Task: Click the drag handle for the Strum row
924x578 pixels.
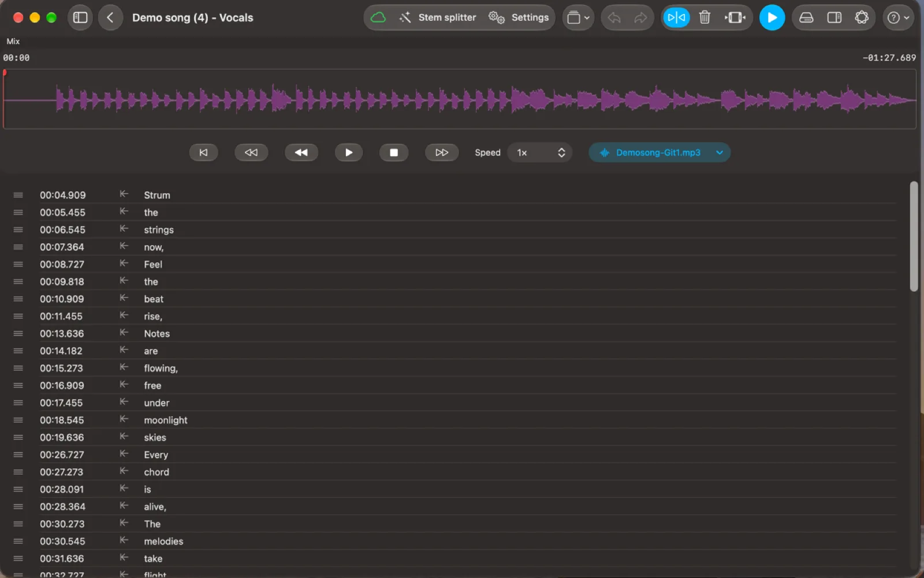Action: 18,195
